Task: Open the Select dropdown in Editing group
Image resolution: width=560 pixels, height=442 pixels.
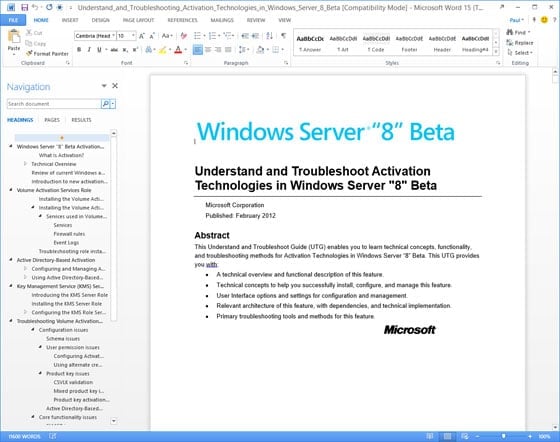Action: 520,53
